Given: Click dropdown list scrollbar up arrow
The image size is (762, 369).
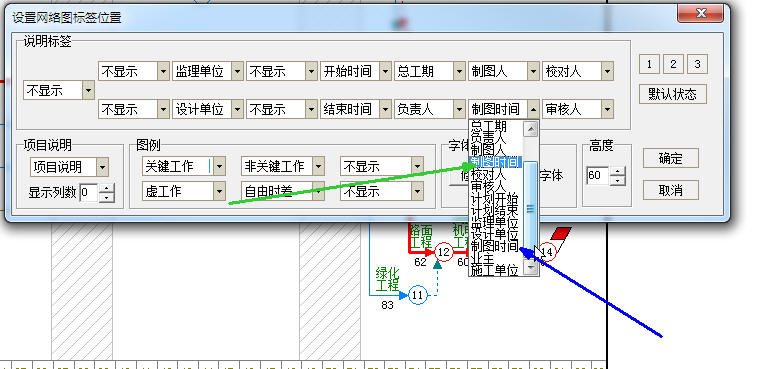Looking at the screenshot, I should click(531, 129).
